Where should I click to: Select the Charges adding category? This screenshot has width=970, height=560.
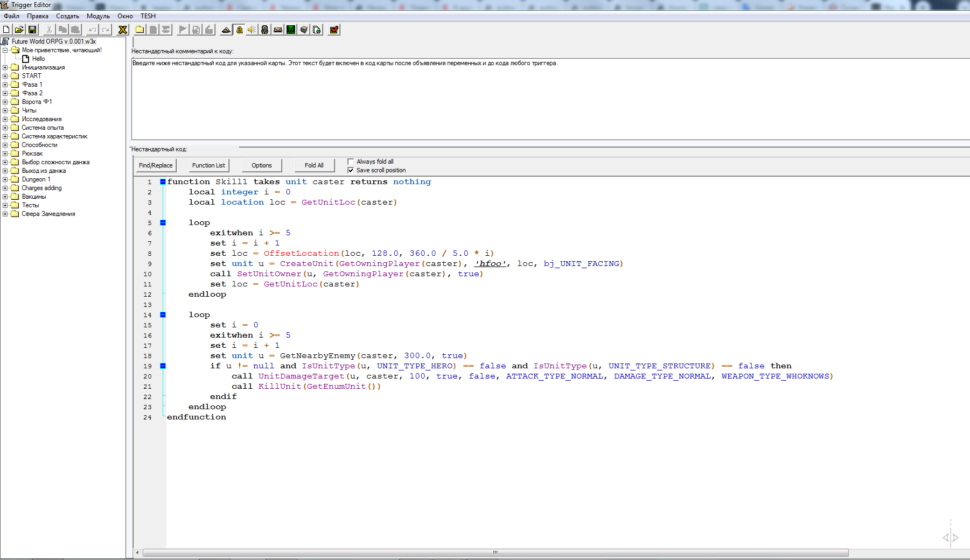tap(41, 188)
